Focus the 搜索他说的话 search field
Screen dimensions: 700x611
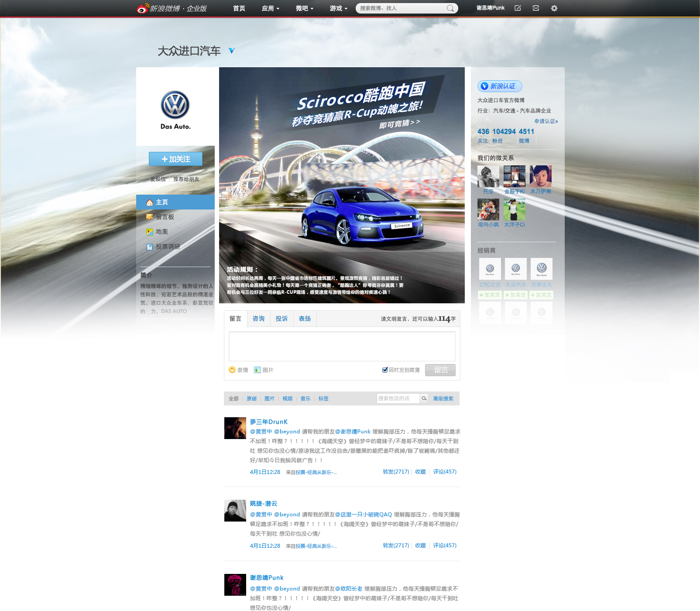(398, 398)
